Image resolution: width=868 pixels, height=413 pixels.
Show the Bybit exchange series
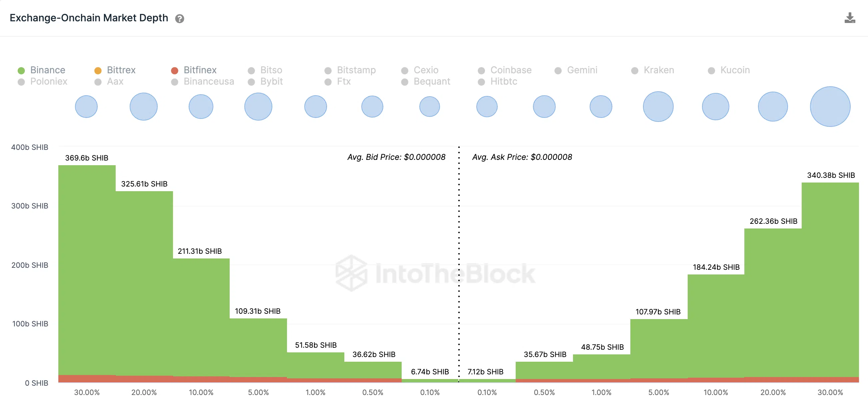266,82
